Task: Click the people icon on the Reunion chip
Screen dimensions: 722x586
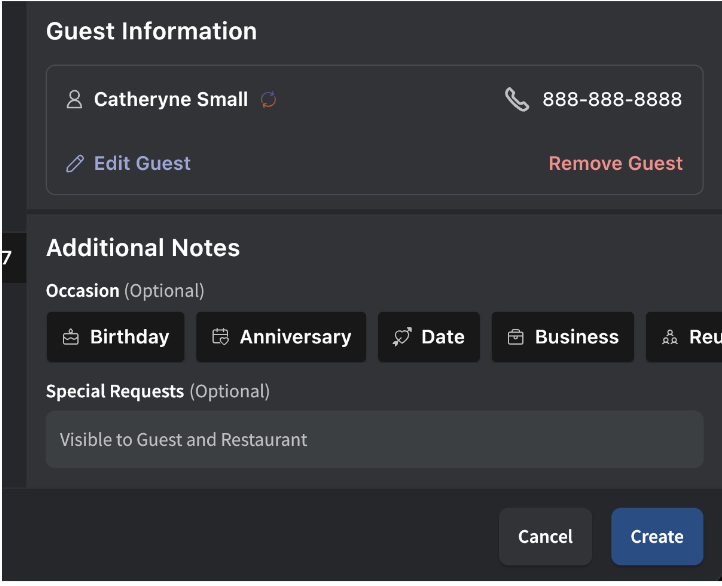Action: point(670,338)
